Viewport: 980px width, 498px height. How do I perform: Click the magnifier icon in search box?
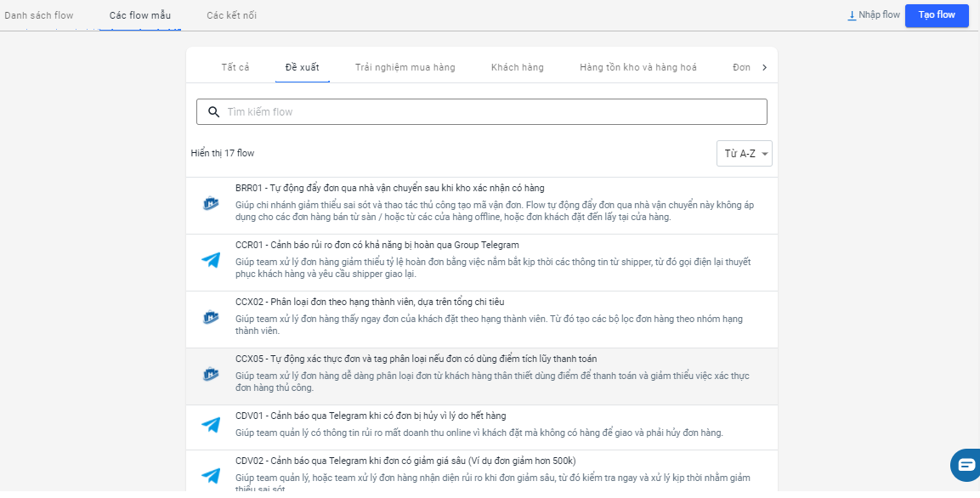(214, 112)
